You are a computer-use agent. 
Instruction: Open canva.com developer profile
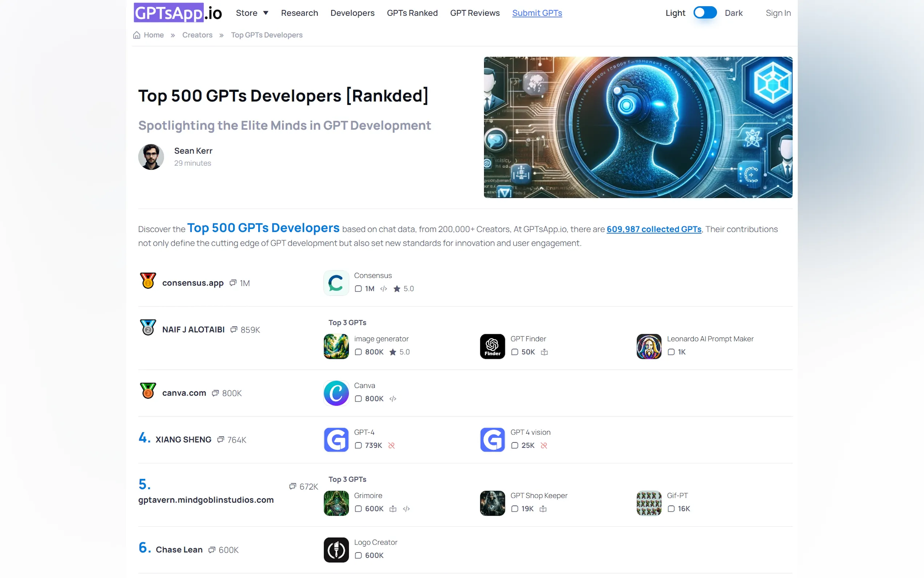(184, 393)
